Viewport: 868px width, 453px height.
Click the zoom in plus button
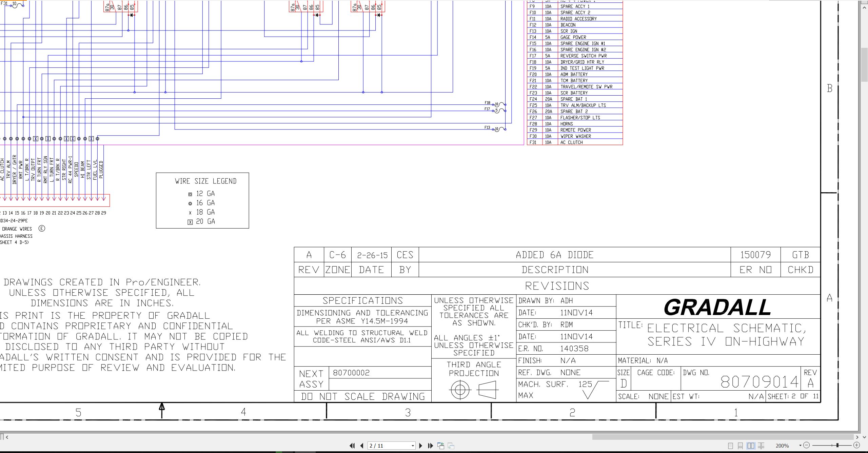point(856,445)
